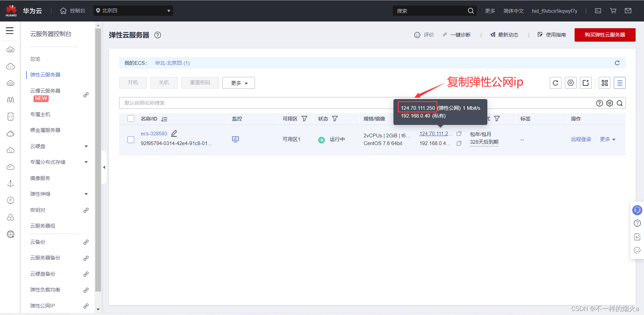
Task: Check the box for ecs-328593
Action: 131,140
